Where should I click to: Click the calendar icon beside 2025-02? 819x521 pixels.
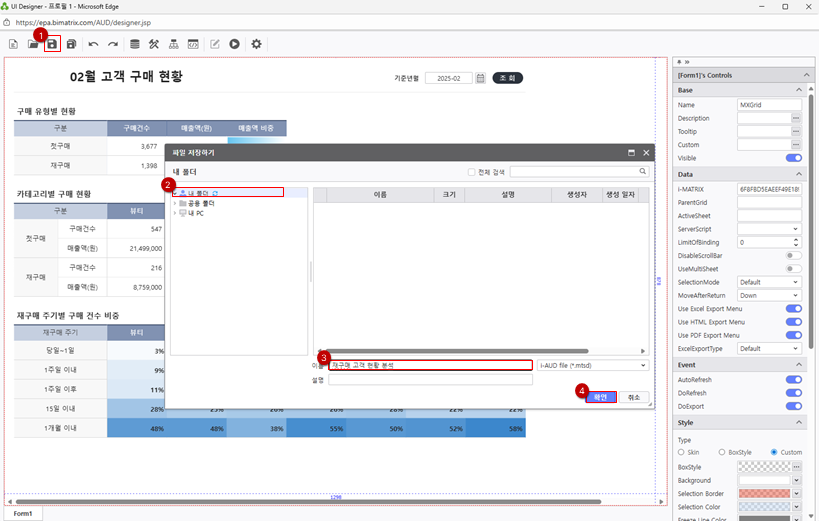[x=480, y=78]
